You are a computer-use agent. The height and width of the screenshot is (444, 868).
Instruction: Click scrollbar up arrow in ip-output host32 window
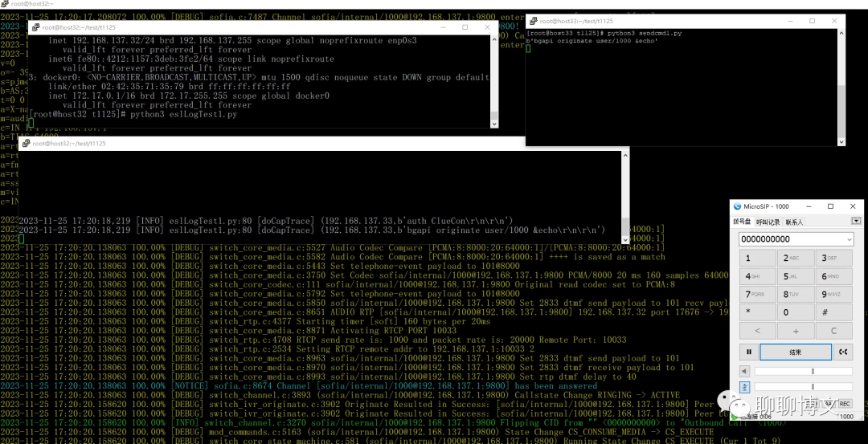494,39
